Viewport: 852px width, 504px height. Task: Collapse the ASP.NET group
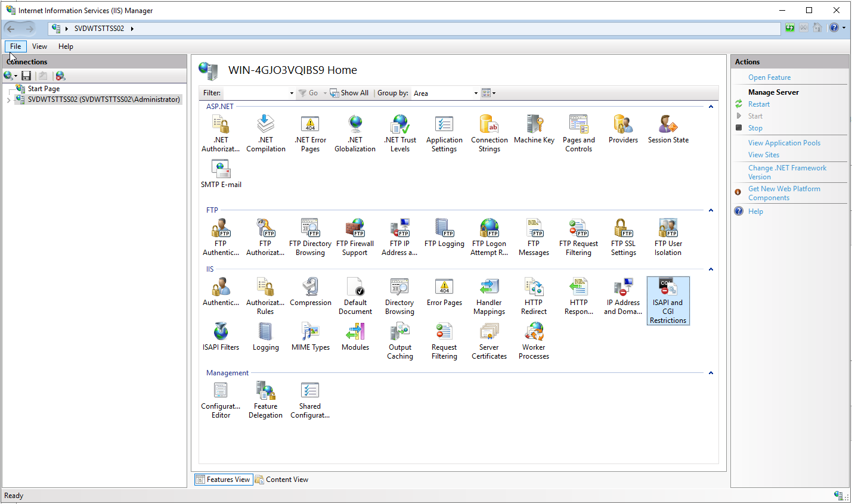tap(711, 107)
